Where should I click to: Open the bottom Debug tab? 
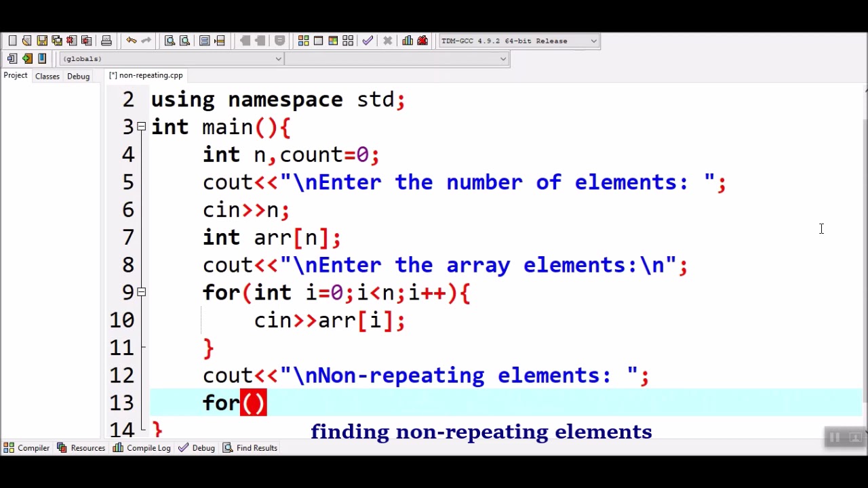[x=197, y=448]
